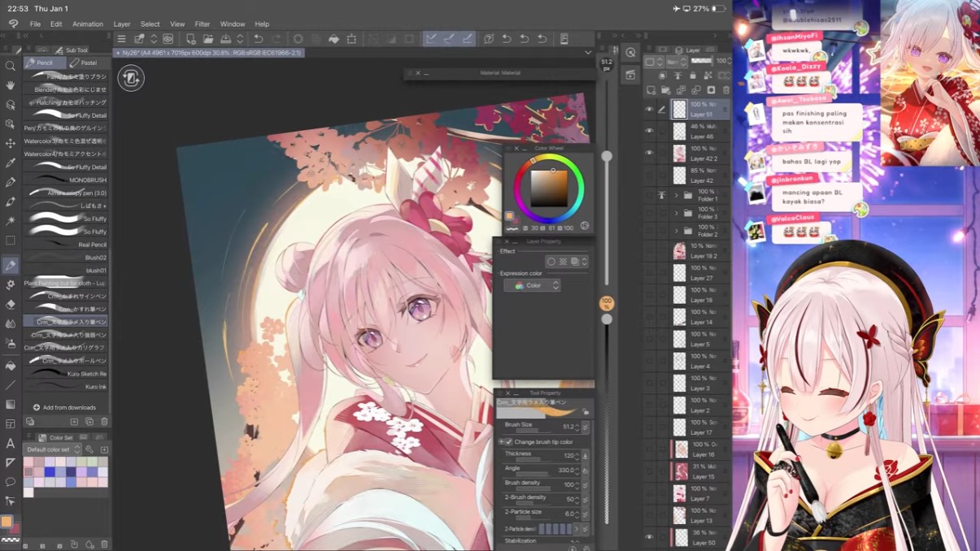Toggle visibility of Layer 46

(649, 131)
